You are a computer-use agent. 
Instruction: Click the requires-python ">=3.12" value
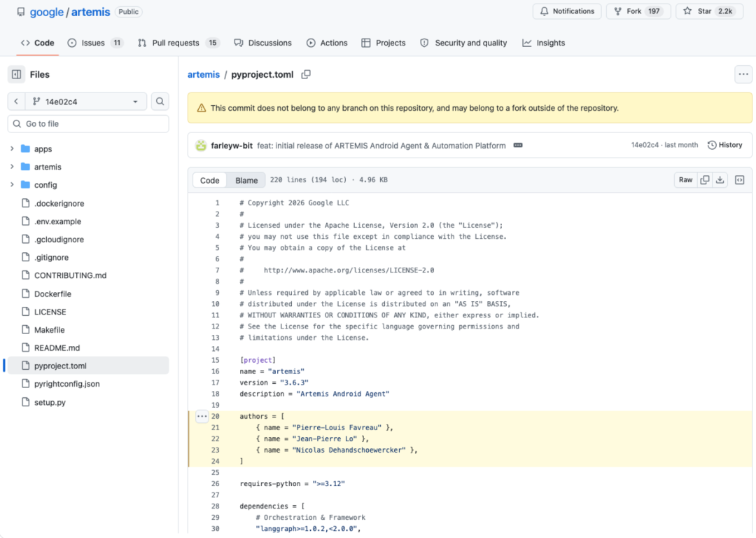click(x=329, y=483)
